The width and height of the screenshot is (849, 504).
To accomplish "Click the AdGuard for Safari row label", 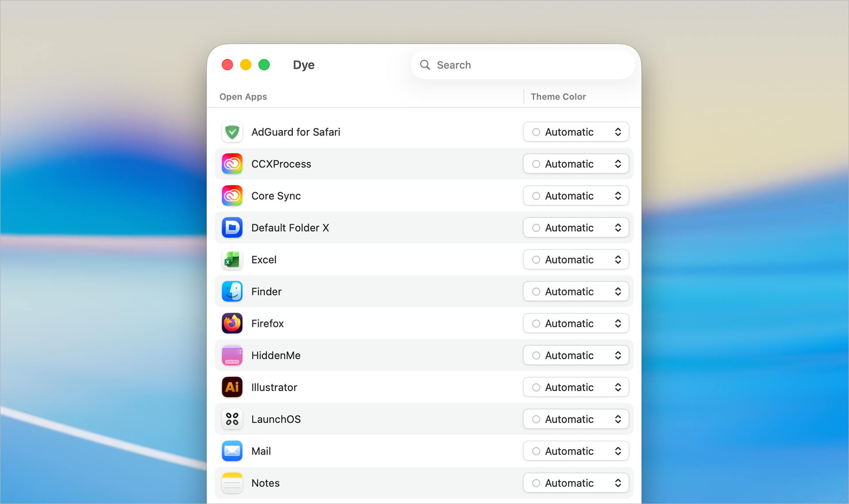I will point(295,132).
